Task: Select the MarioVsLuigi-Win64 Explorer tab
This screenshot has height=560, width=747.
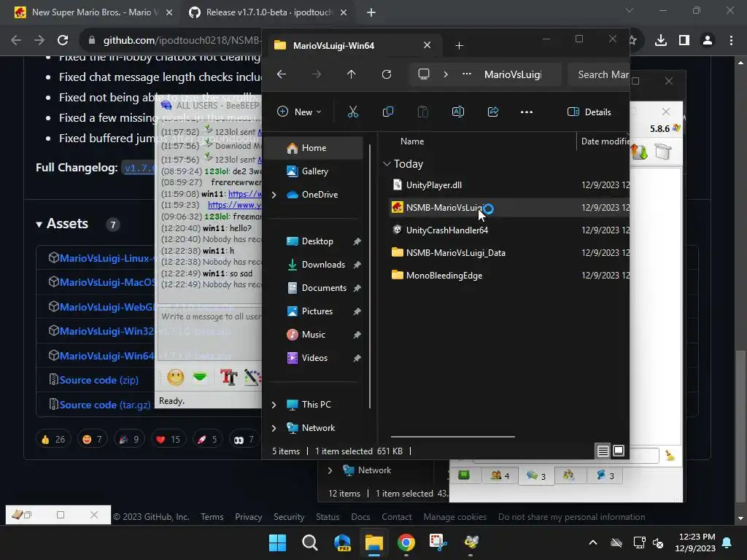Action: click(354, 46)
